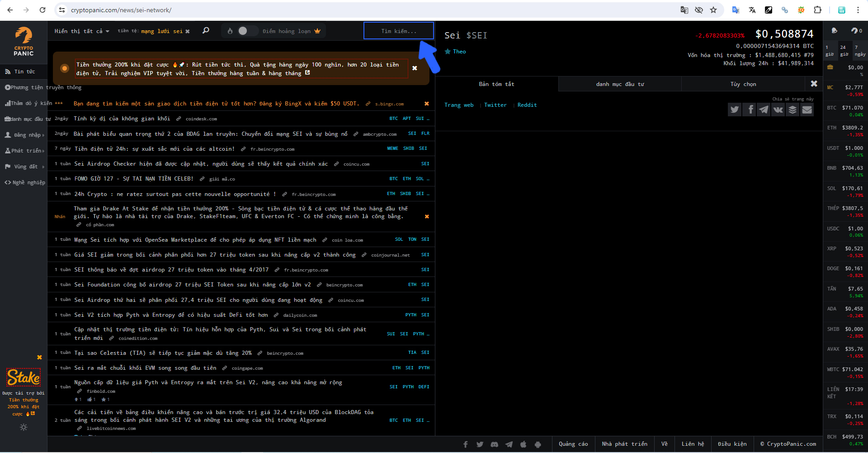Share this page by email

[x=807, y=110]
